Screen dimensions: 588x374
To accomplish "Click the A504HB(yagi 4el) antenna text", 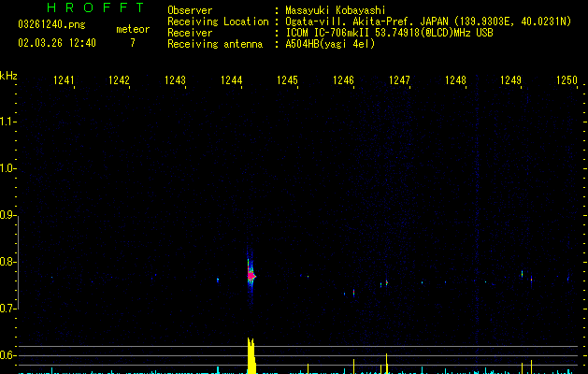I will (x=330, y=44).
